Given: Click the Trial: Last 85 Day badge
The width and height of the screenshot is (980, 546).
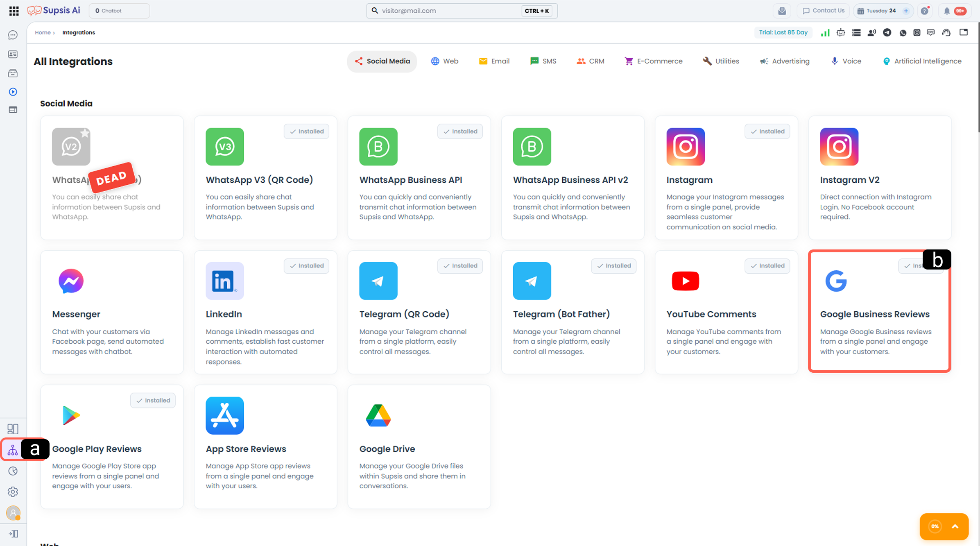Looking at the screenshot, I should [783, 33].
